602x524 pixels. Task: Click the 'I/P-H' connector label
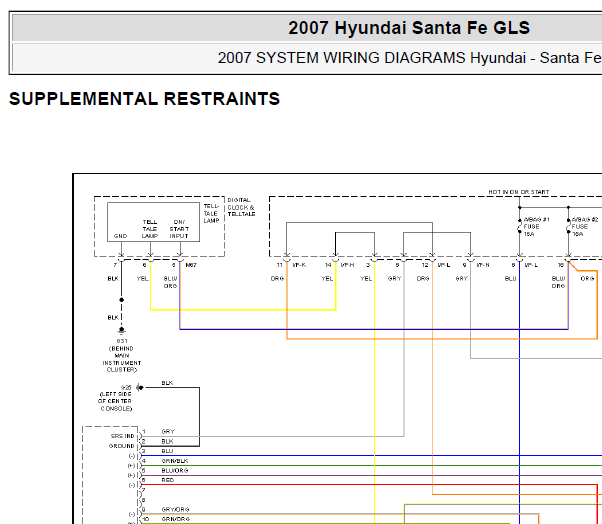[347, 265]
